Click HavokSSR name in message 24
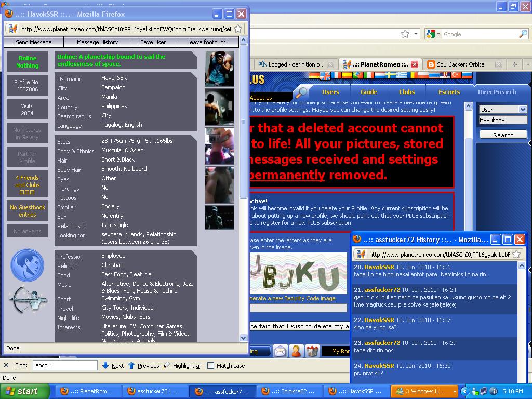Image resolution: width=532 pixels, height=399 pixels. pyautogui.click(x=379, y=366)
